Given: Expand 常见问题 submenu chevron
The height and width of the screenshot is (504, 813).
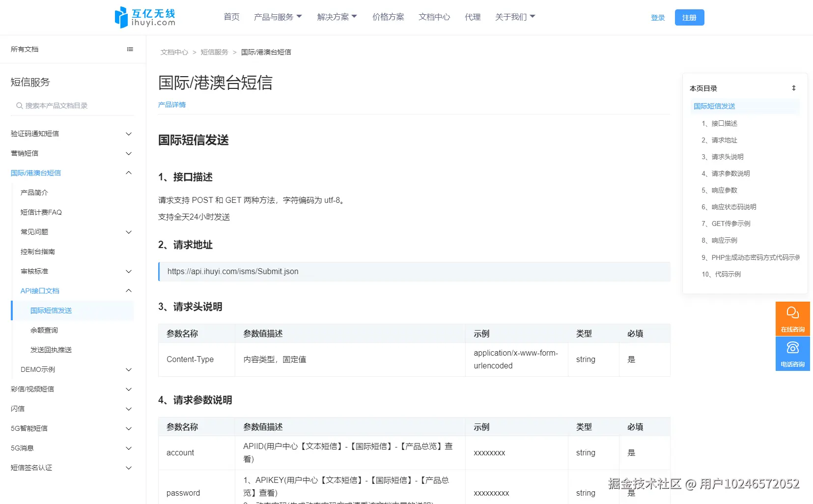Looking at the screenshot, I should coord(129,232).
